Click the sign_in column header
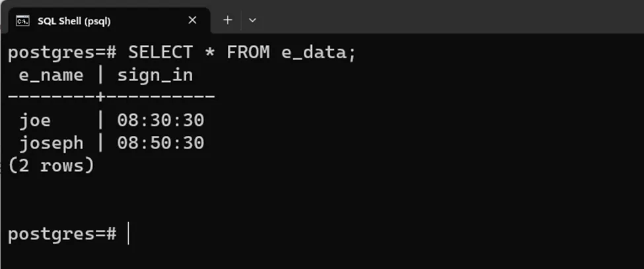The width and height of the screenshot is (644, 269). point(155,75)
